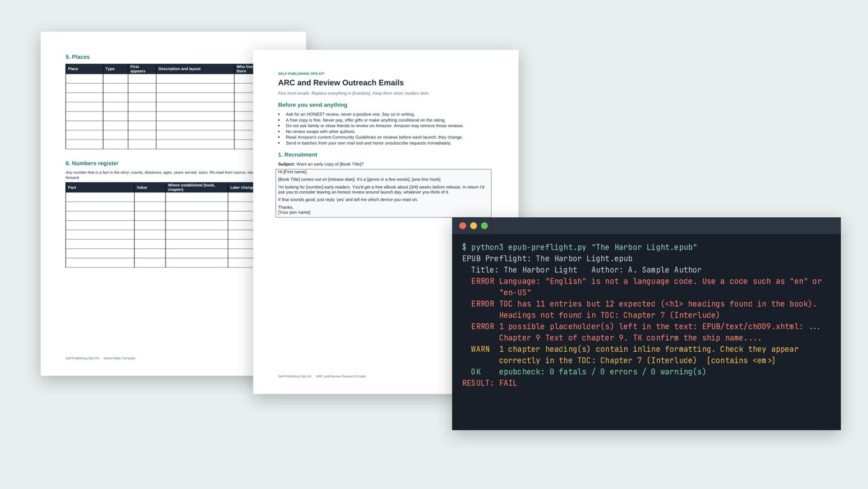The height and width of the screenshot is (489, 868).
Task: Click the '6. Numbers register' heading
Action: click(x=92, y=163)
